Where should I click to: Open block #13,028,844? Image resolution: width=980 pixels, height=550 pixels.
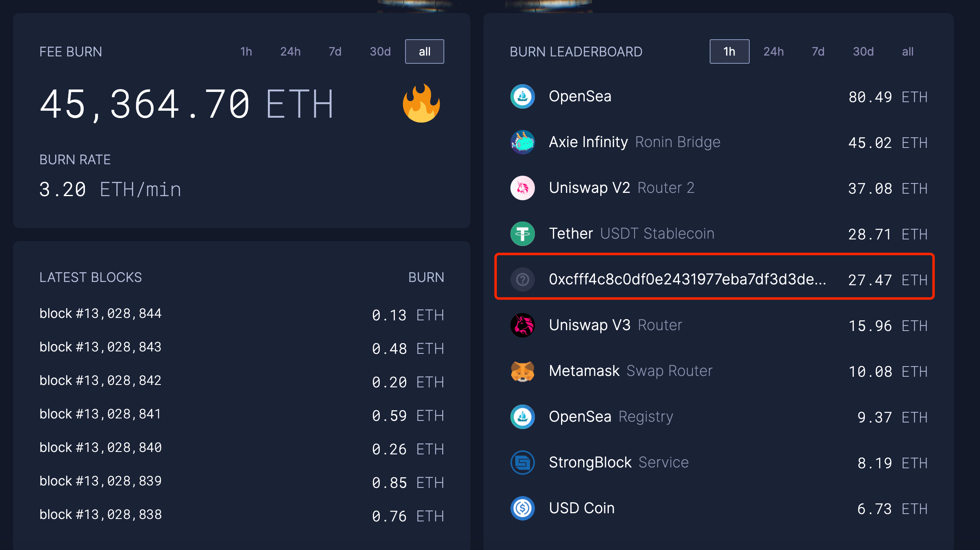click(x=100, y=313)
